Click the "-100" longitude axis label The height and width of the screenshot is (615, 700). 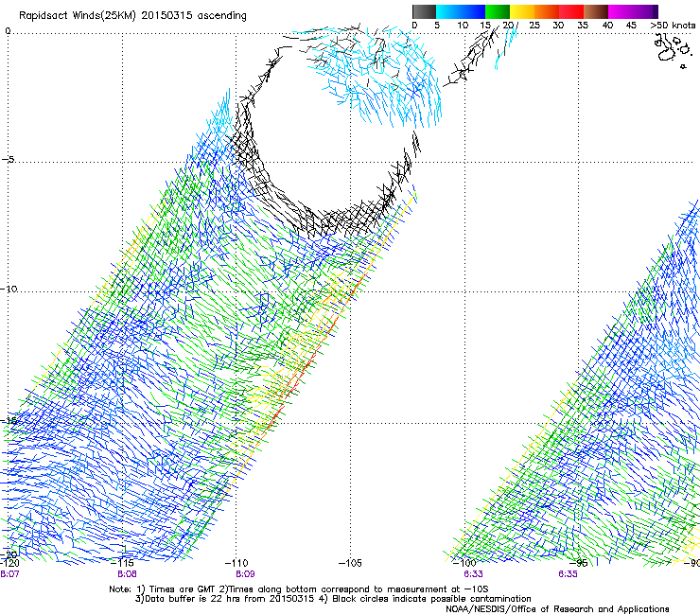pyautogui.click(x=464, y=563)
